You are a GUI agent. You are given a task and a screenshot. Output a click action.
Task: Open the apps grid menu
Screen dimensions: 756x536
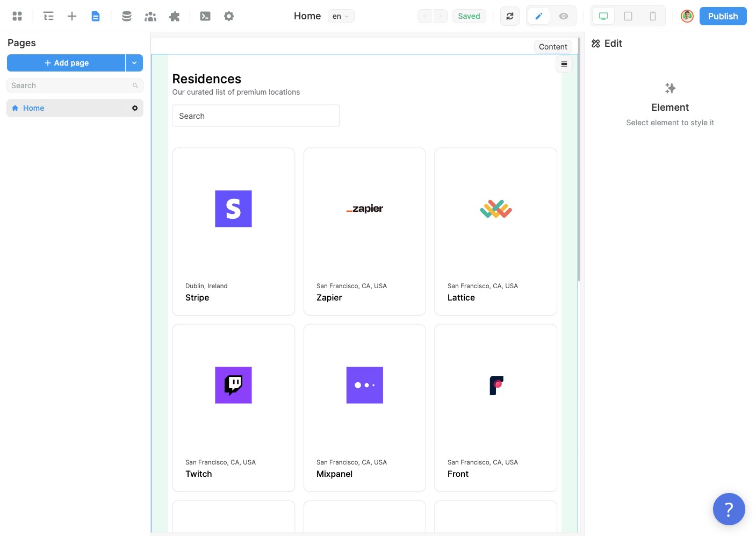pos(17,16)
